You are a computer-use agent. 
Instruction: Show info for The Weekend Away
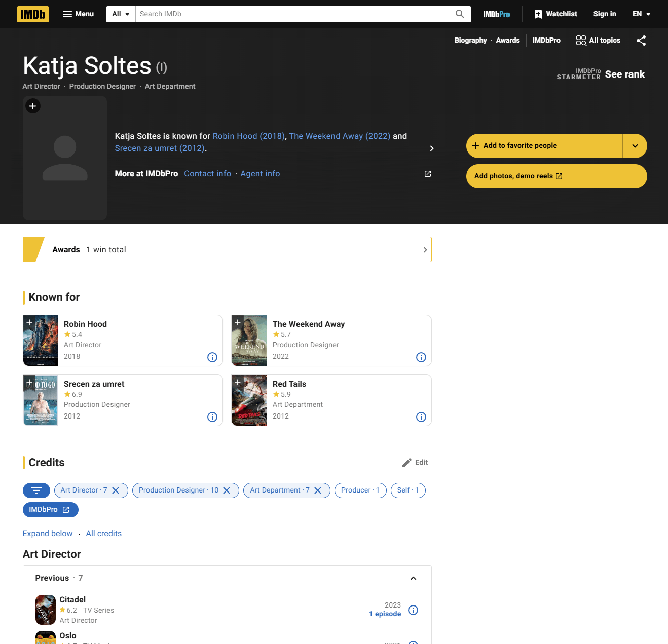point(421,357)
